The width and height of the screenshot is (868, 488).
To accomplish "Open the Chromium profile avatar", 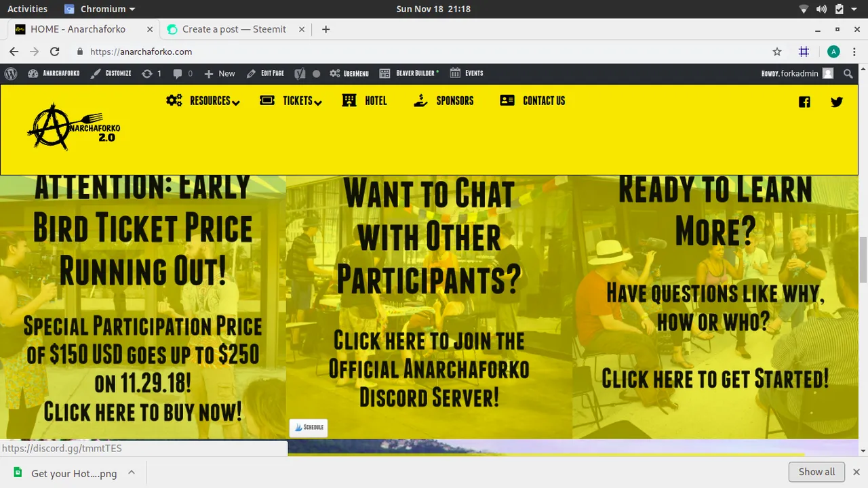I will click(833, 52).
